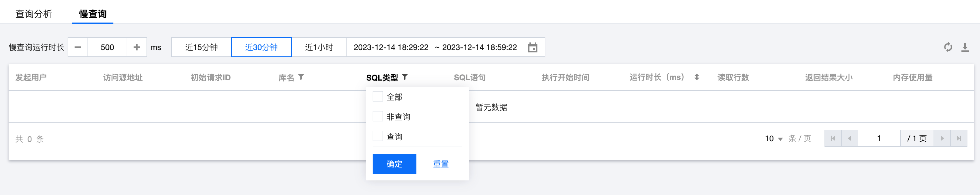This screenshot has width=980, height=195.
Task: Check the 查询 filter option
Action: point(378,136)
